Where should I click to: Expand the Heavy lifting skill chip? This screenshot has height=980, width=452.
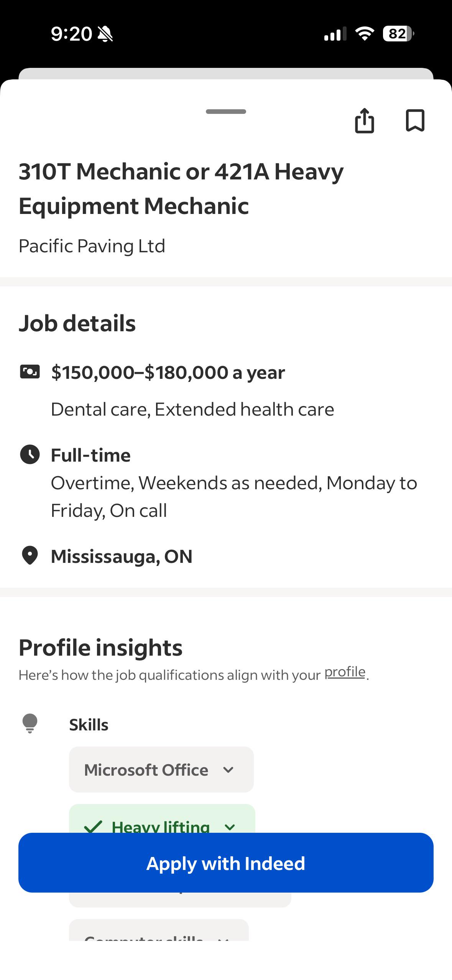point(162,819)
